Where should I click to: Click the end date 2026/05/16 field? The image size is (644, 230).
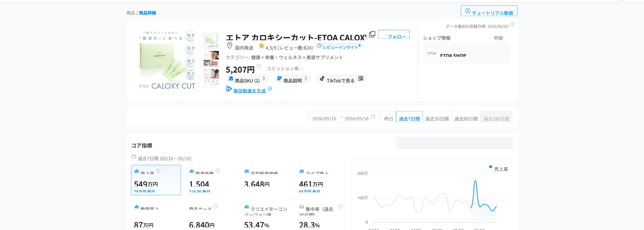(357, 119)
